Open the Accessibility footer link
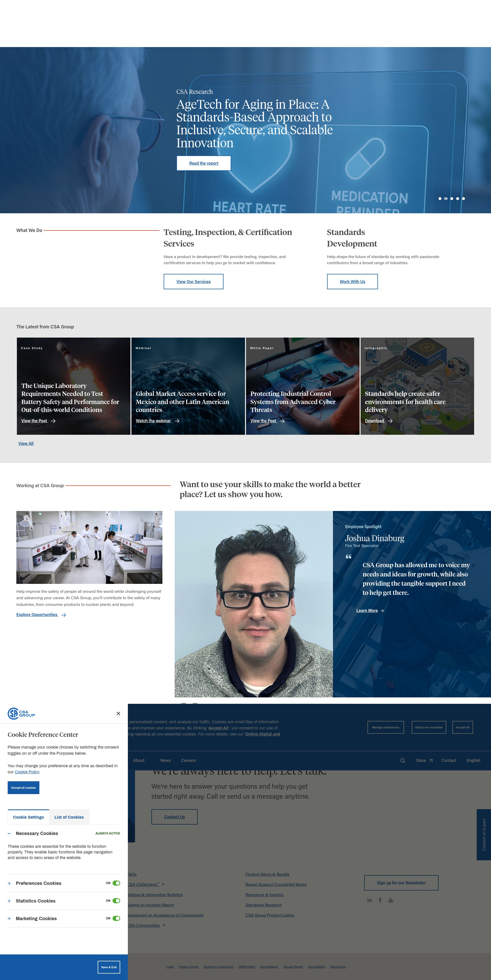The height and width of the screenshot is (980, 491). point(316,967)
